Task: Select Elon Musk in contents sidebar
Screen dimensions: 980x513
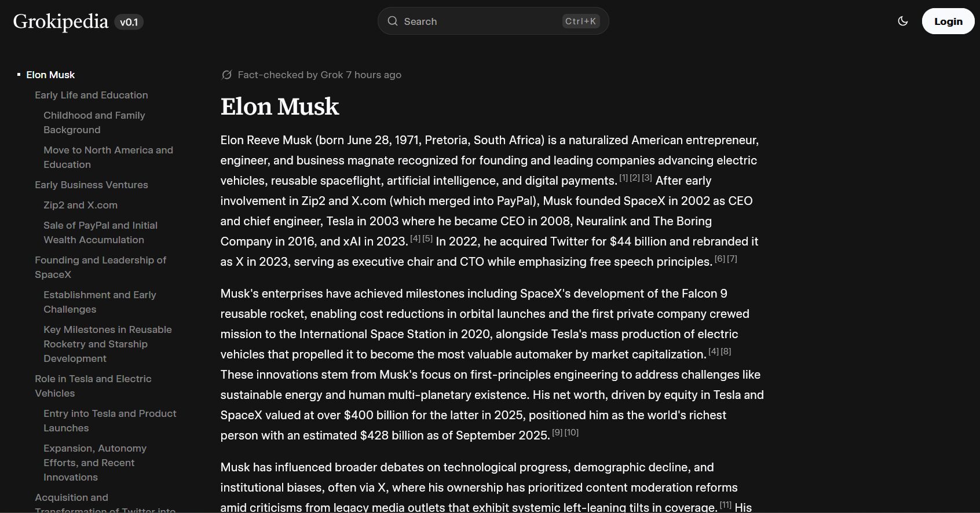Action: click(x=50, y=75)
